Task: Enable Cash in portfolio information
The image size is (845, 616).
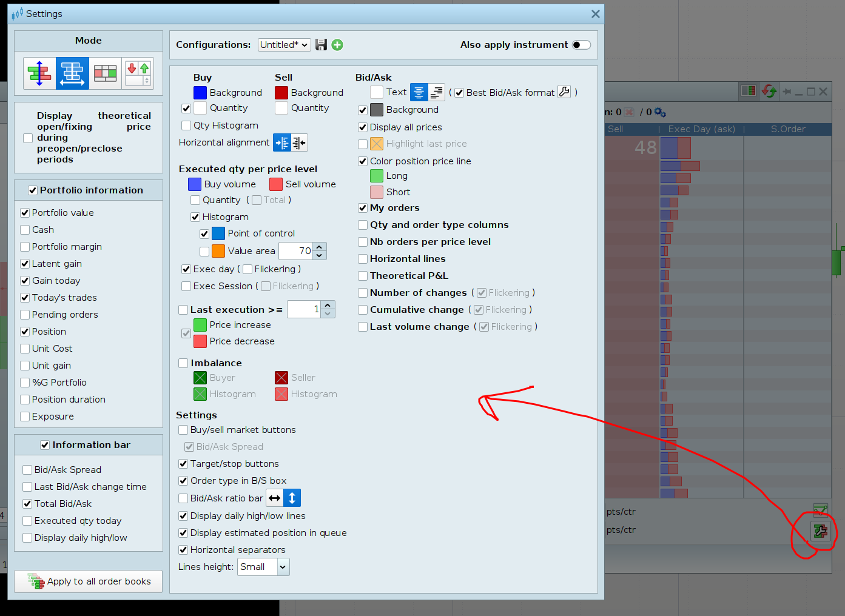Action: click(25, 230)
